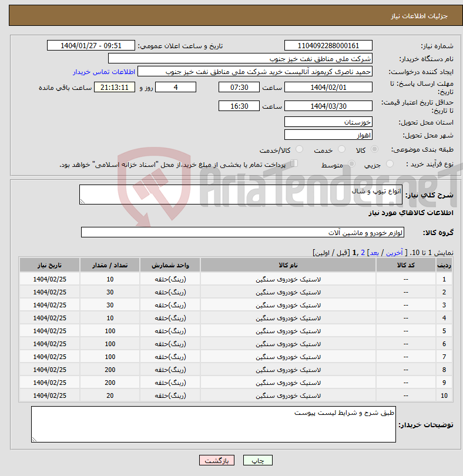Click the deadline time field 07:30
This screenshot has height=476, width=463.
point(239,87)
